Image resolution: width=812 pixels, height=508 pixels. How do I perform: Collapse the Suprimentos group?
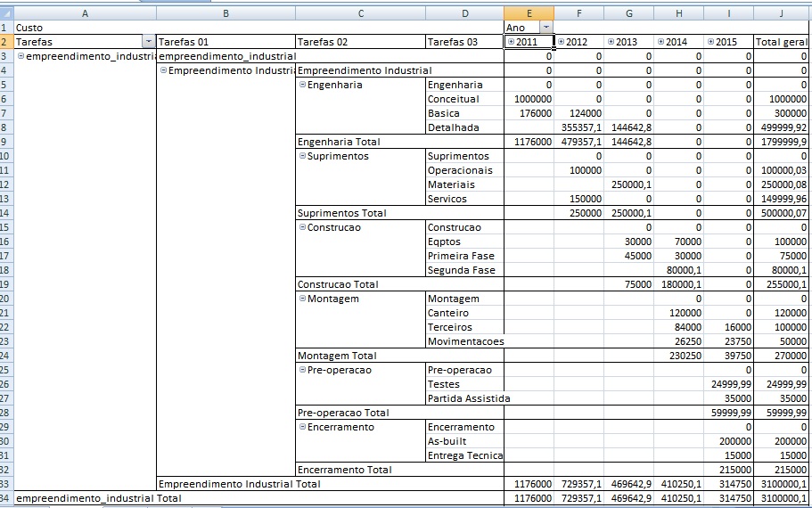(x=302, y=156)
